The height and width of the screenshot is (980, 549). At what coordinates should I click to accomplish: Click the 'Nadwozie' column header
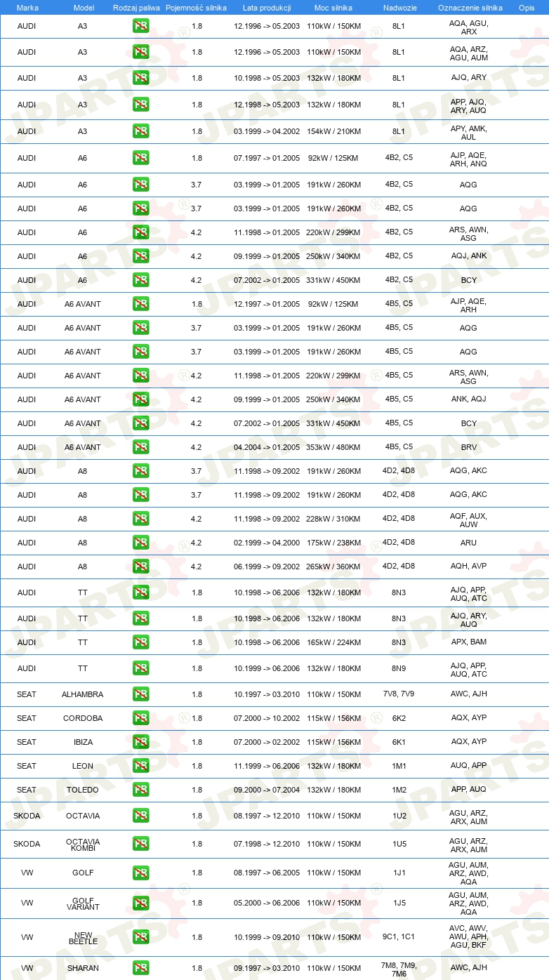tap(399, 8)
